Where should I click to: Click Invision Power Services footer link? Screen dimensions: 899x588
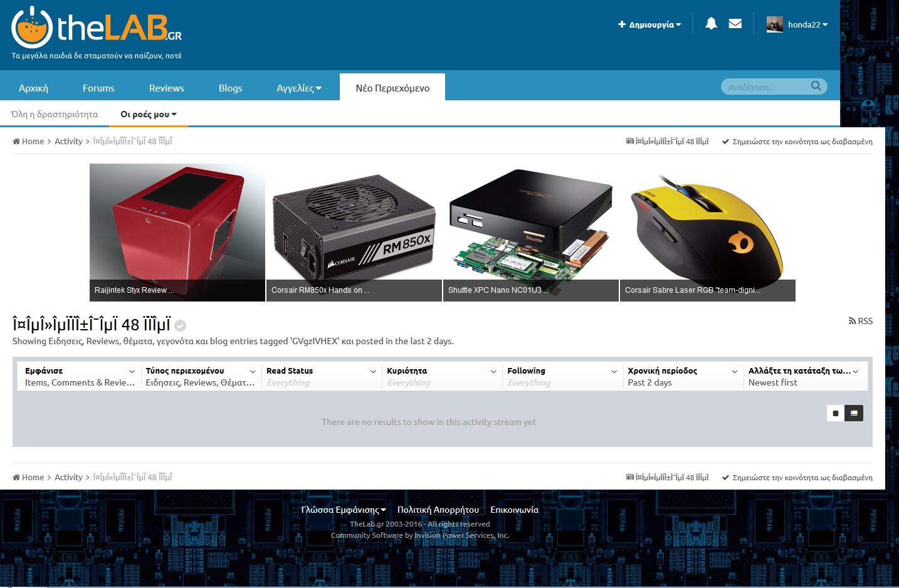click(461, 535)
